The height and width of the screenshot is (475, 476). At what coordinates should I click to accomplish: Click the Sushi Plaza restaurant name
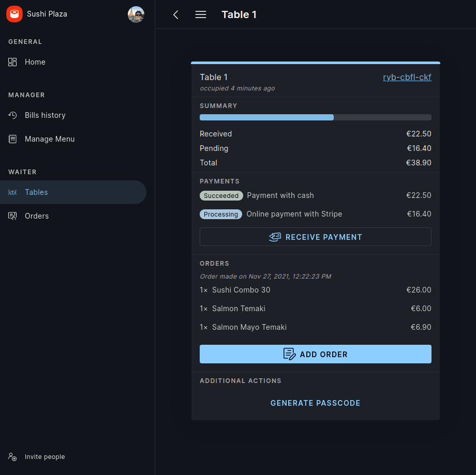point(47,14)
